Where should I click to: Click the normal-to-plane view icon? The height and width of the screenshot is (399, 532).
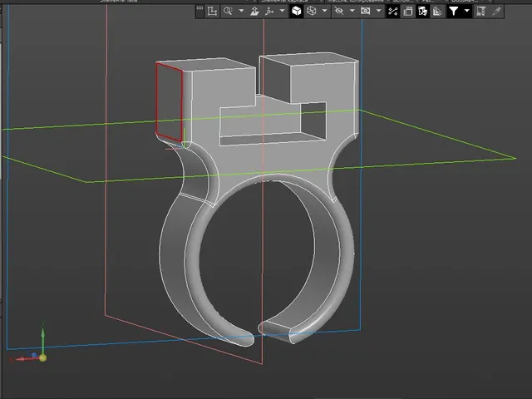[254, 11]
